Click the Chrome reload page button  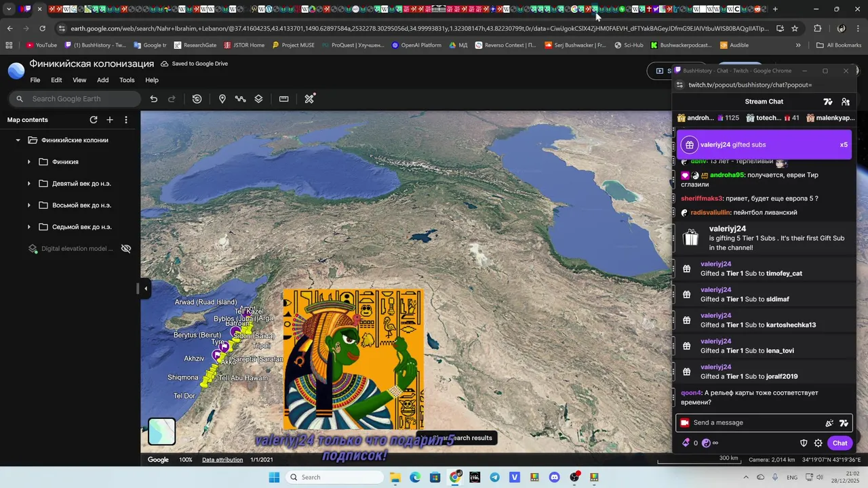pos(42,28)
